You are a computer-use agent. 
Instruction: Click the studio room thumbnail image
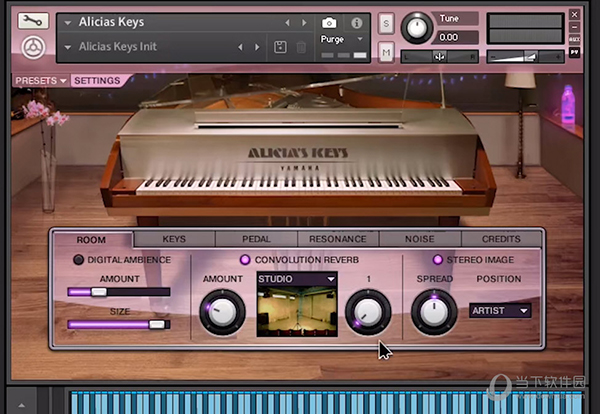(x=297, y=311)
